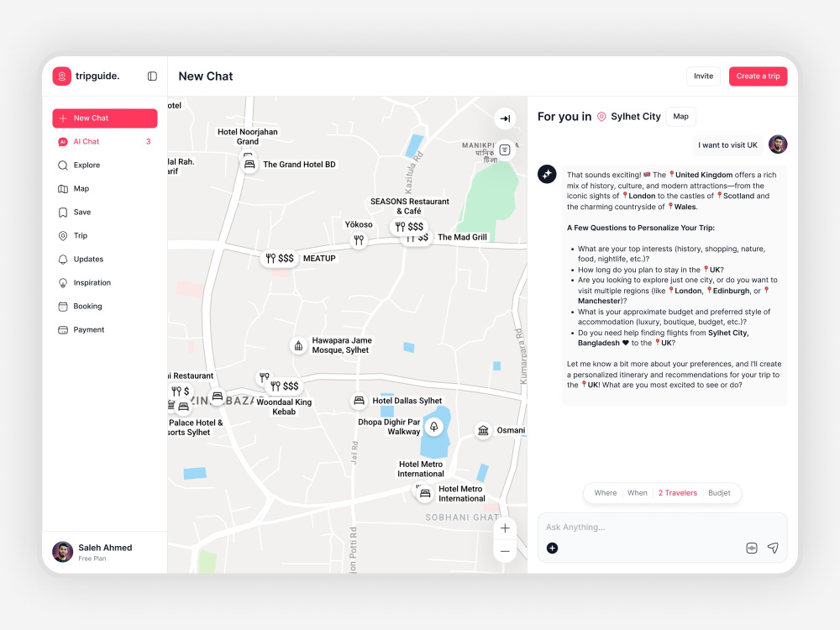Select Woondaal King Kebab price pin
840x630 pixels.
[x=284, y=386]
